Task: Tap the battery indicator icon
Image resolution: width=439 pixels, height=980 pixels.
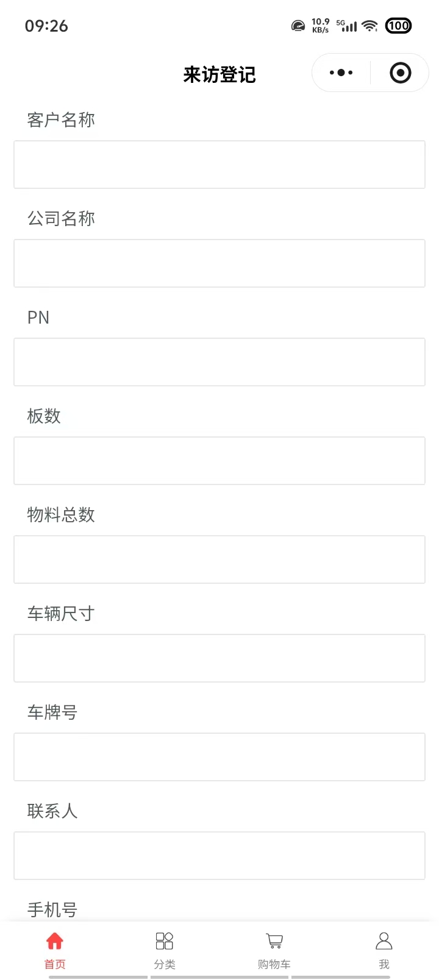Action: tap(399, 26)
